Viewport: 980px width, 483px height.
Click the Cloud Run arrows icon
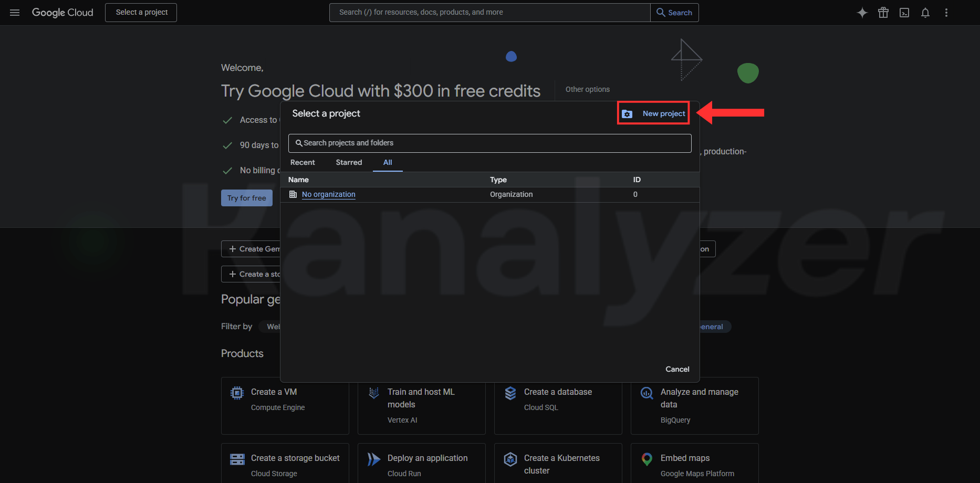tap(374, 459)
